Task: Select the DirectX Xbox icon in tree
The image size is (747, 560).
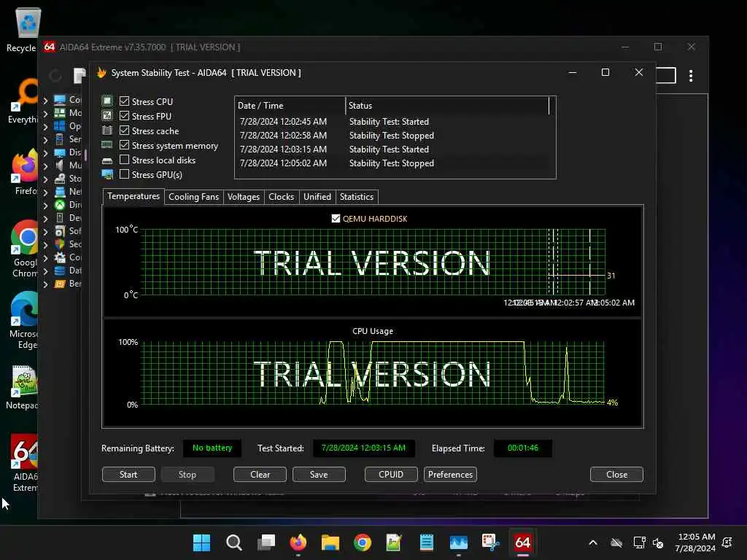Action: [60, 205]
